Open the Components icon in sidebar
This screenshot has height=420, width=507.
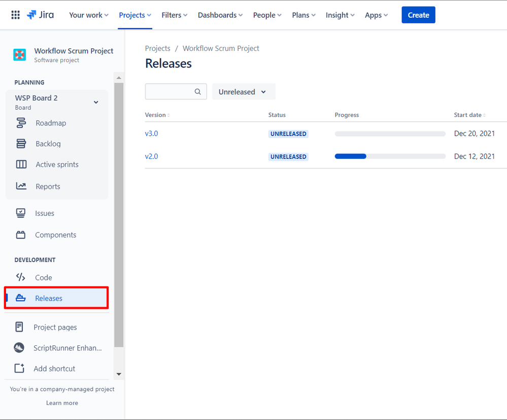point(21,235)
